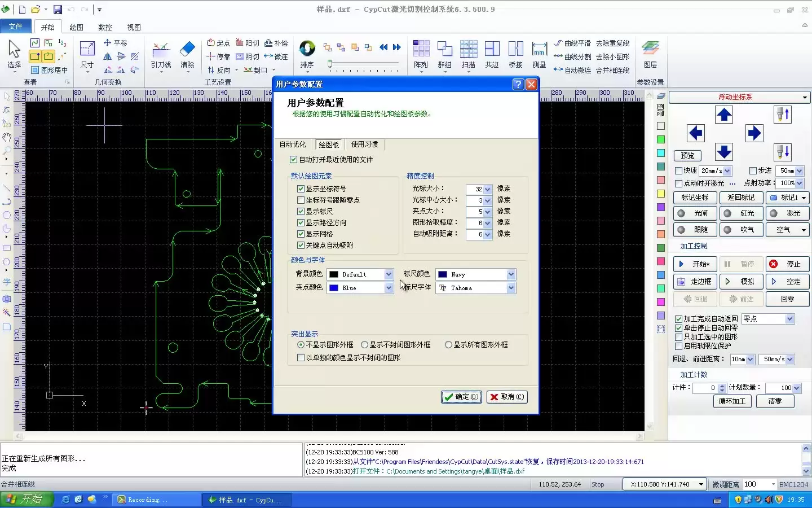
Task: Open 光标大小 32 dropdown
Action: click(x=488, y=189)
